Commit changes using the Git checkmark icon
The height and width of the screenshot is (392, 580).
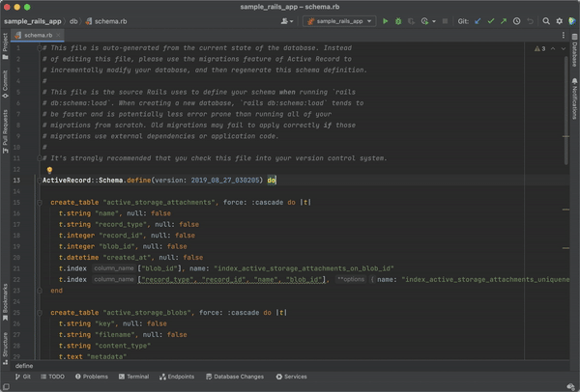coord(490,20)
